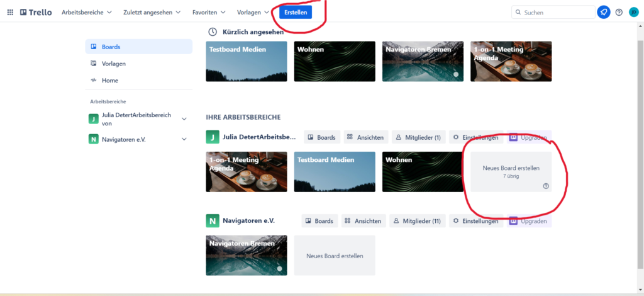Open Ansichten for Navigatoren e.V. workspace
This screenshot has height=296, width=644.
tap(364, 221)
